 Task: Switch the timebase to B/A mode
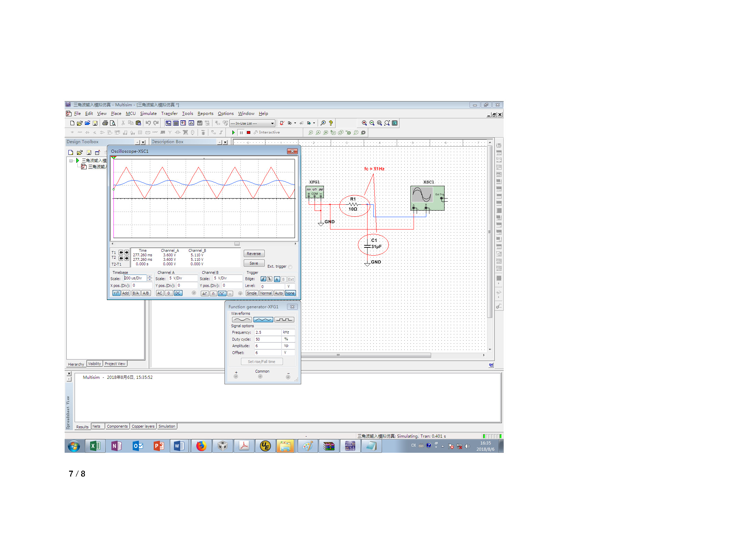click(135, 293)
